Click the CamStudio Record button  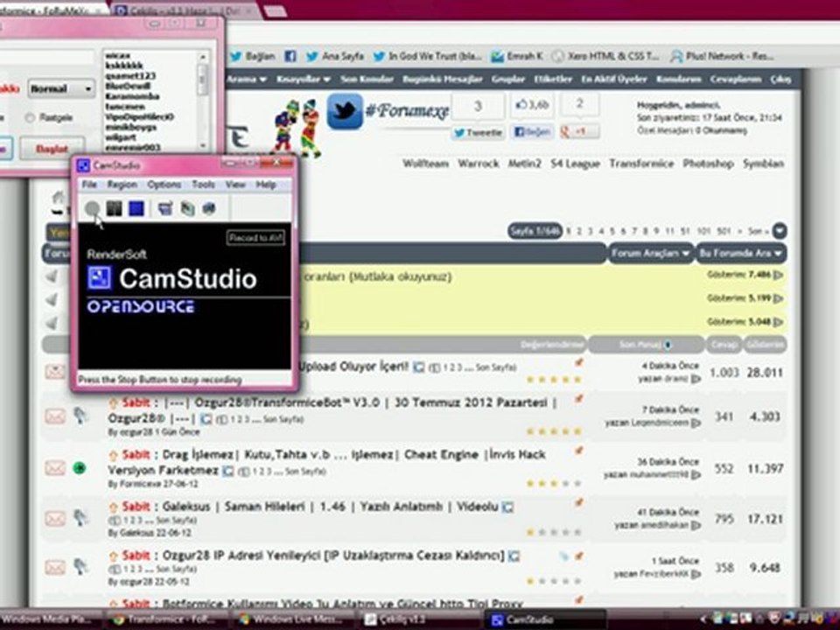pos(92,208)
